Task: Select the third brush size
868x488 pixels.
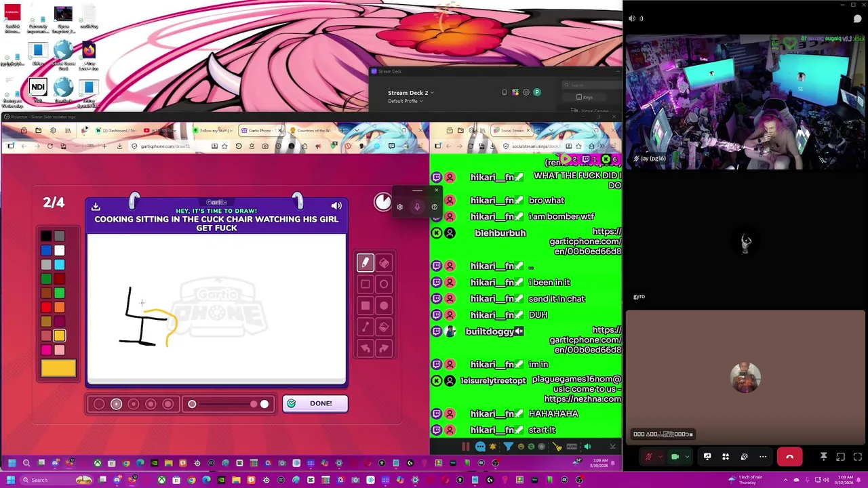Action: pos(134,405)
